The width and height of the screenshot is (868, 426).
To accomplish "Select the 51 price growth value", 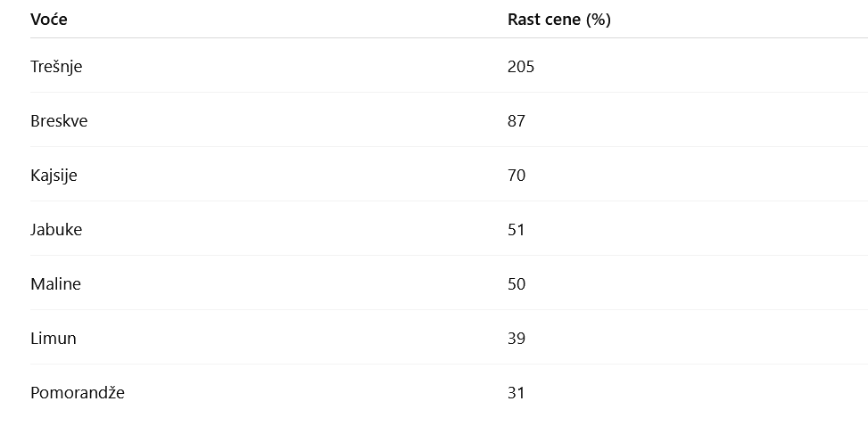I will coord(517,229).
